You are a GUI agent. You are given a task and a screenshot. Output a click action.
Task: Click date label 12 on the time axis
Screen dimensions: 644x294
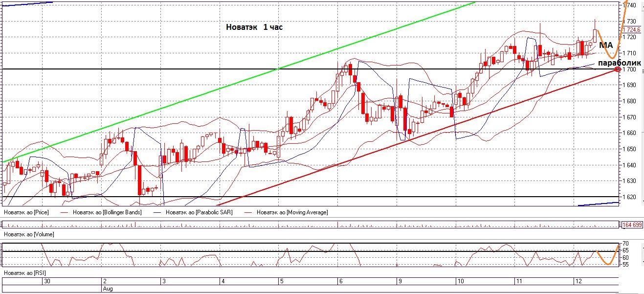[x=578, y=282]
